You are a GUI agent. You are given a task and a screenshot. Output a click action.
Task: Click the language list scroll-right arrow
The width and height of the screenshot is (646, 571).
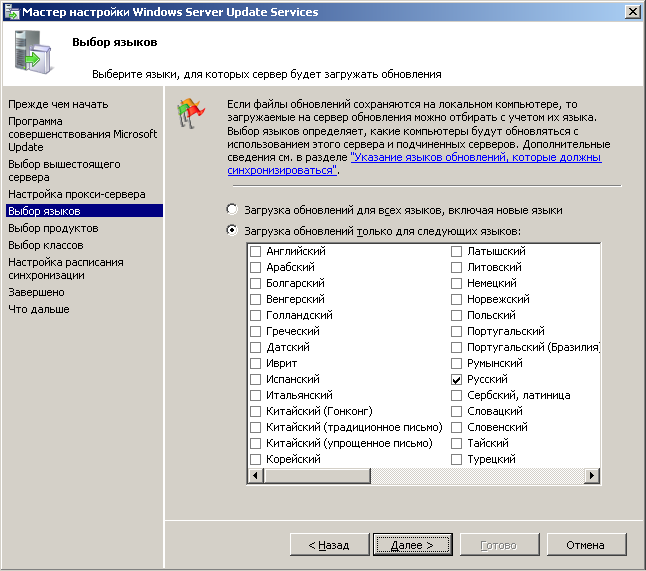[x=592, y=475]
